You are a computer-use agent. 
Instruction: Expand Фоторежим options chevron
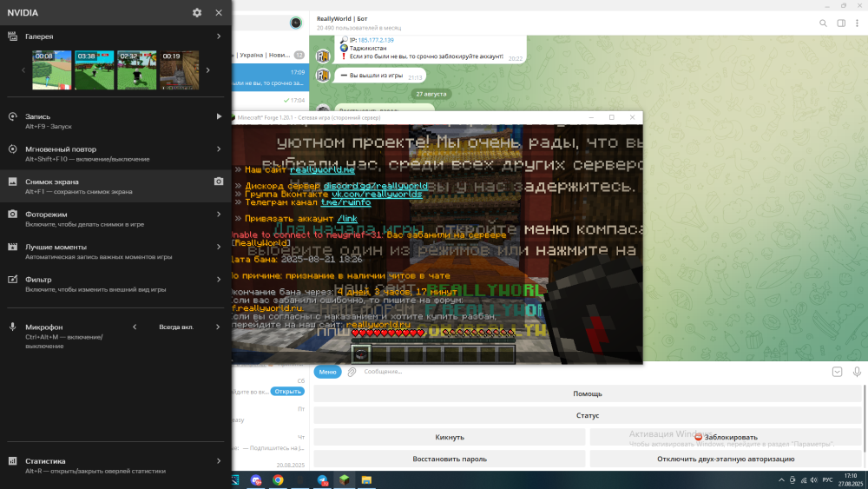(x=219, y=214)
